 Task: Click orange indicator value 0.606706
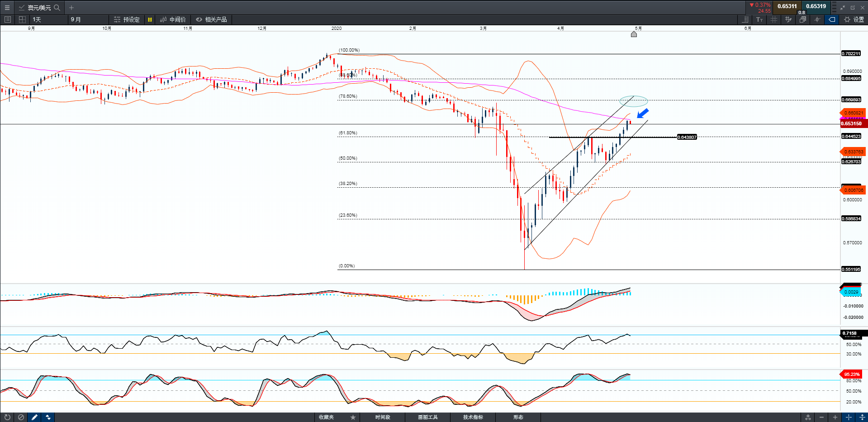point(853,190)
